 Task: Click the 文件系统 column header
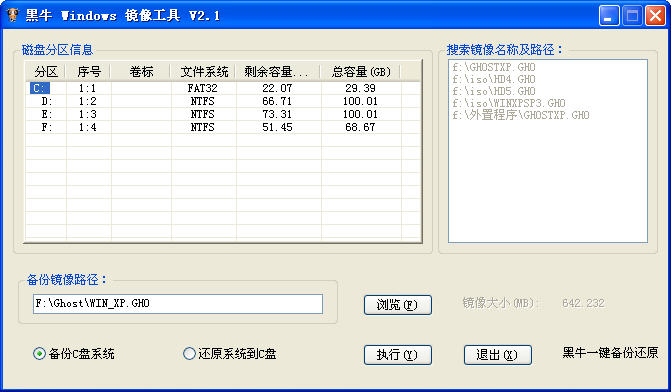point(204,71)
